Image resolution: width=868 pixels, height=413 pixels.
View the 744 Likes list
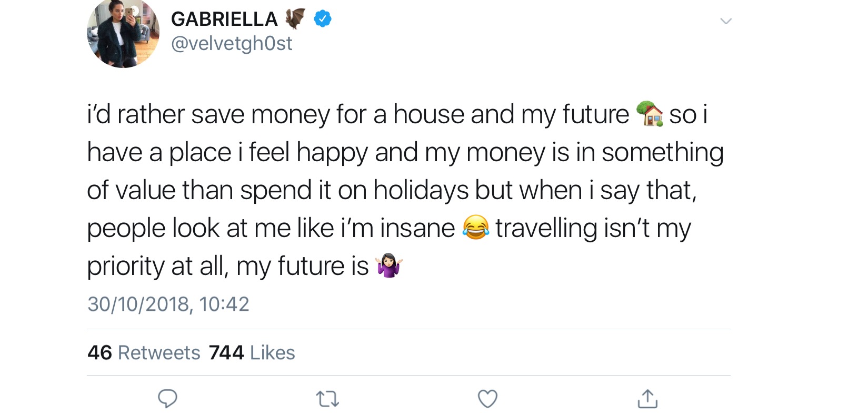(252, 352)
